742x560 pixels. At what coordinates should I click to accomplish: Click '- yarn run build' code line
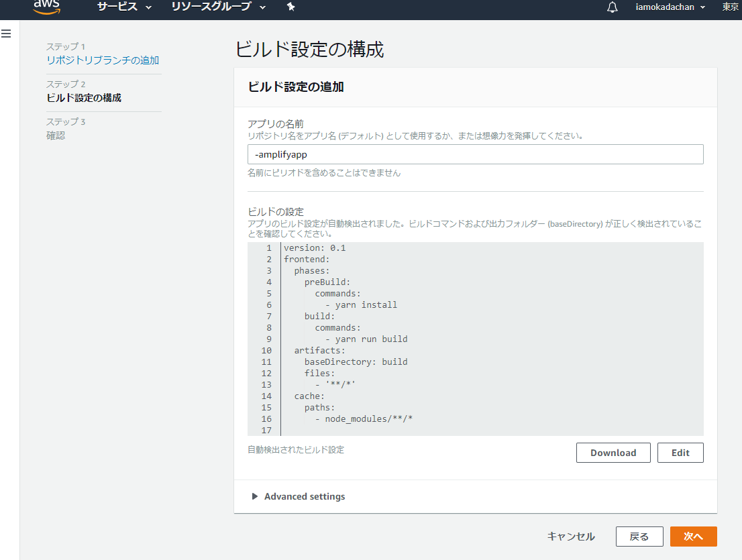point(367,339)
